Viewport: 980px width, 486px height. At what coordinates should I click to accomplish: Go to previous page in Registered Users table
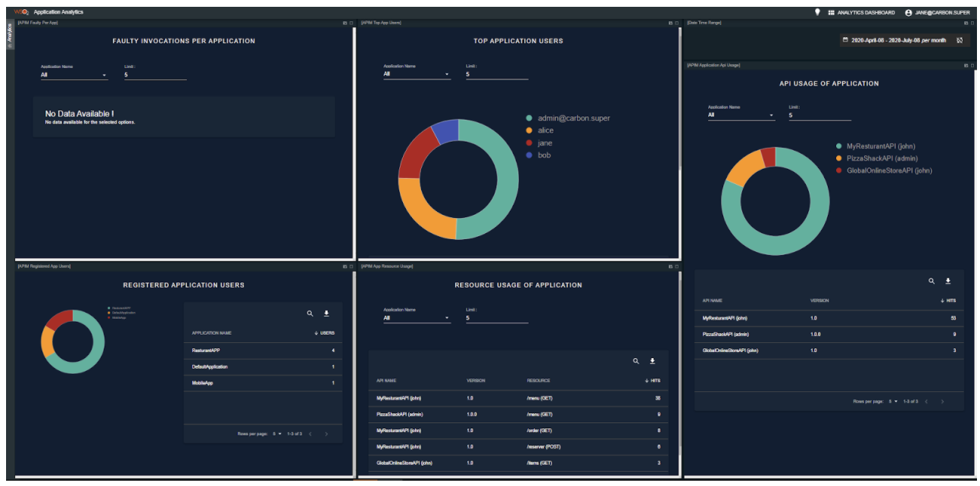tap(310, 434)
